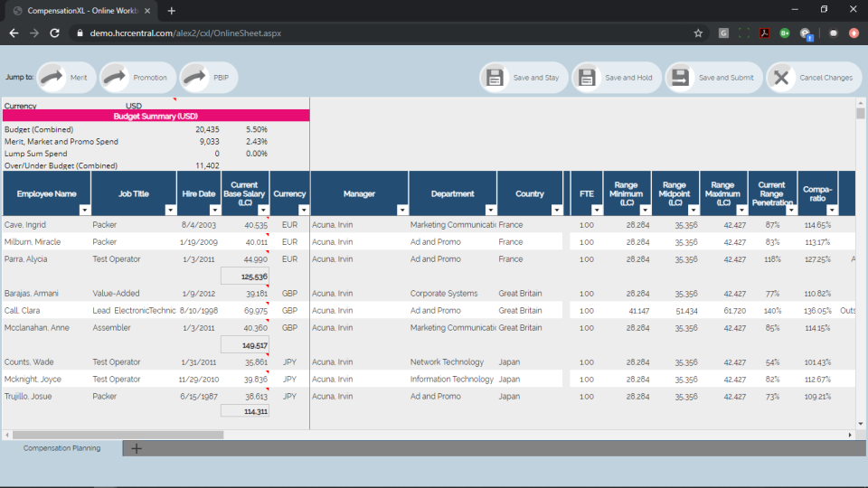Open a new browser tab

pyautogui.click(x=172, y=11)
